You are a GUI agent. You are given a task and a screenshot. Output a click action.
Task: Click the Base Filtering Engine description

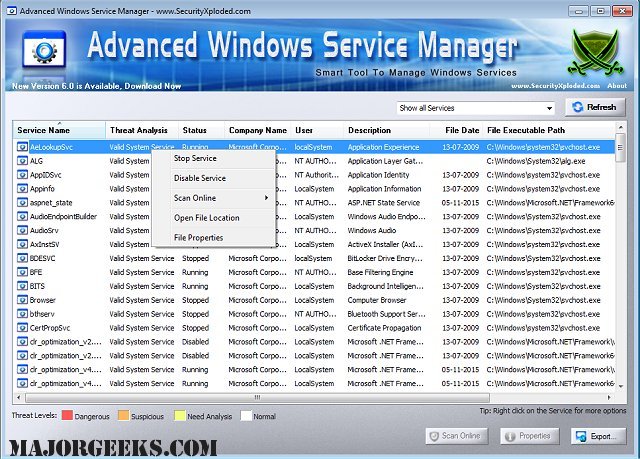pyautogui.click(x=380, y=272)
